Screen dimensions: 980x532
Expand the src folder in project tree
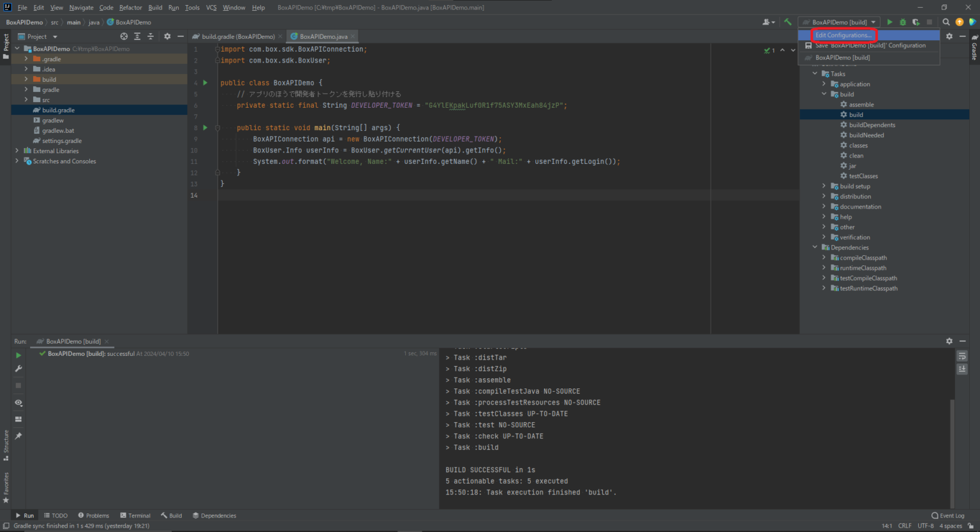[x=26, y=100]
